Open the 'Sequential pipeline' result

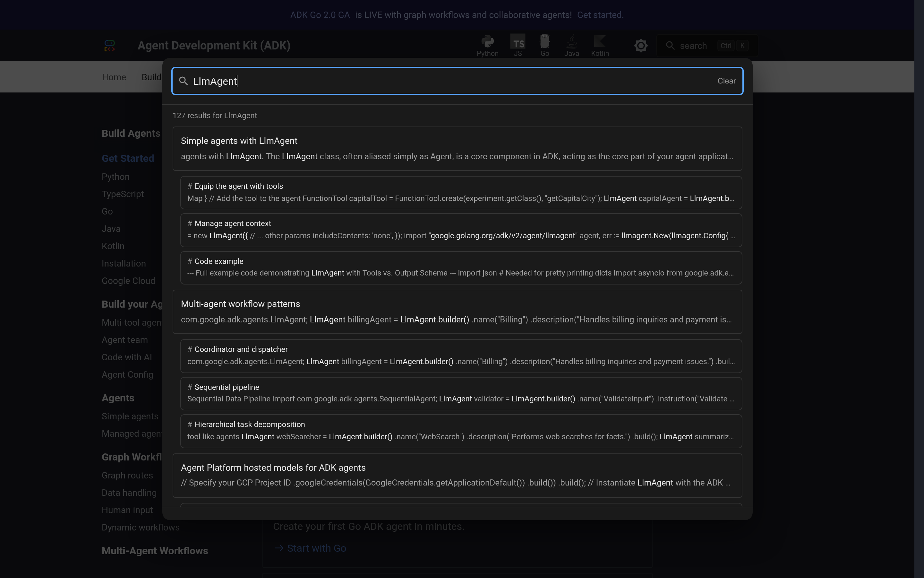pyautogui.click(x=461, y=393)
